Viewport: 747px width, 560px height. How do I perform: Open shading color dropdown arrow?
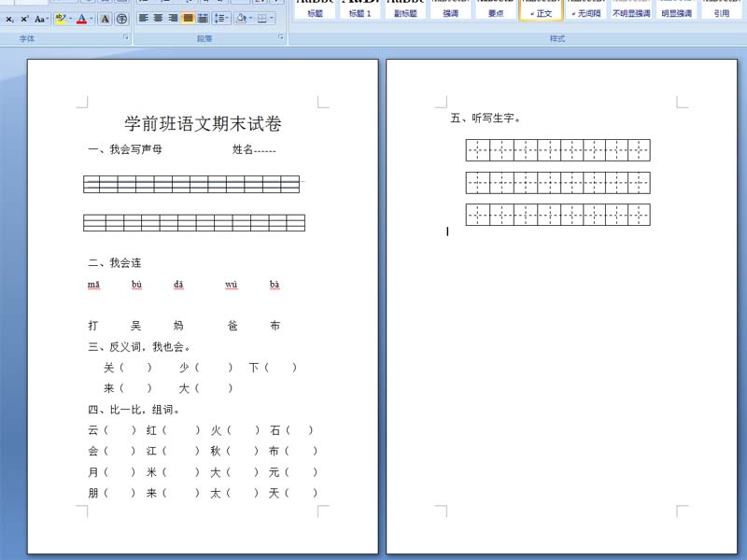click(250, 18)
